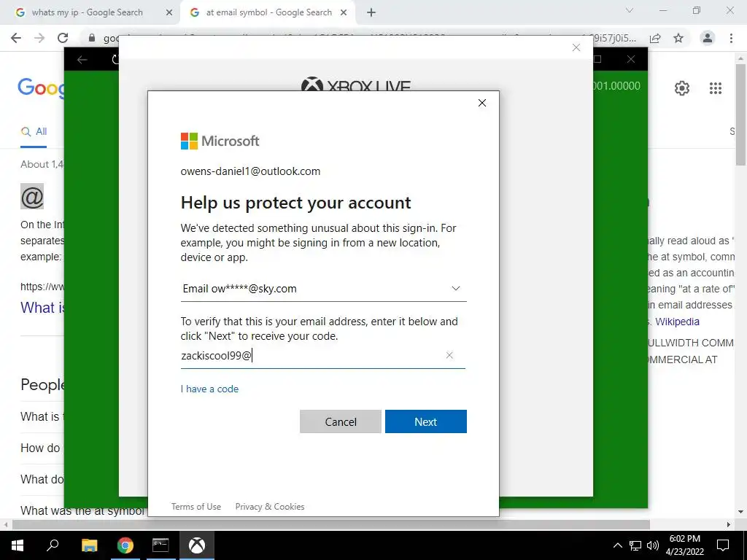Share this page via Chrome share icon
Image resolution: width=747 pixels, height=560 pixels.
click(x=655, y=38)
